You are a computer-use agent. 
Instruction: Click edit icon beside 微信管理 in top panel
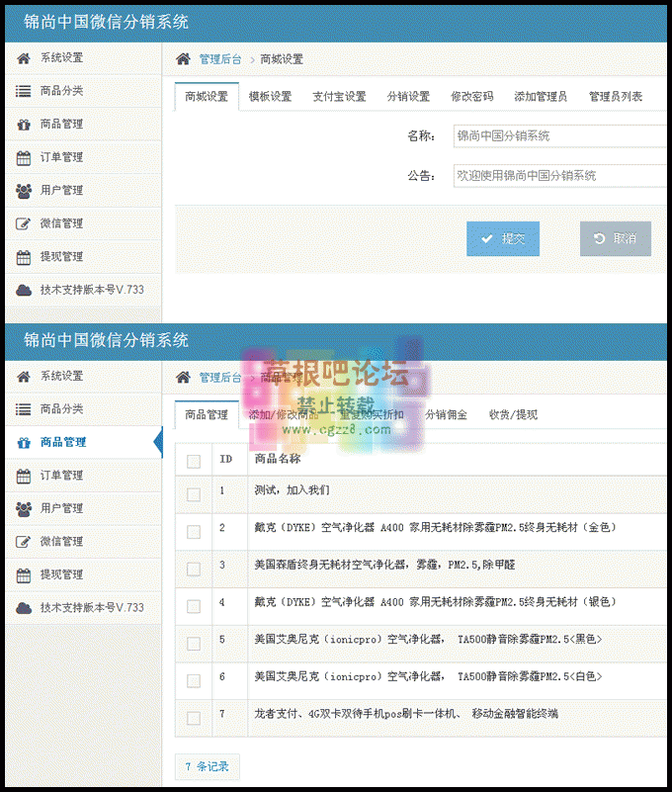[24, 223]
